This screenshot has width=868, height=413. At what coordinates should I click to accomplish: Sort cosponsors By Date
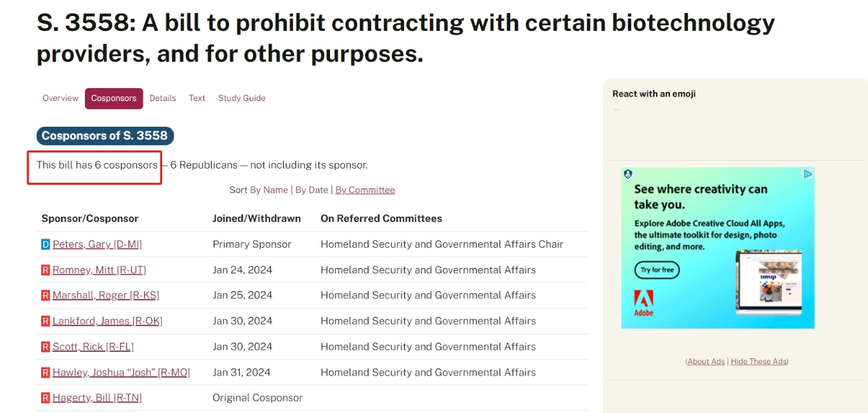[x=312, y=190]
